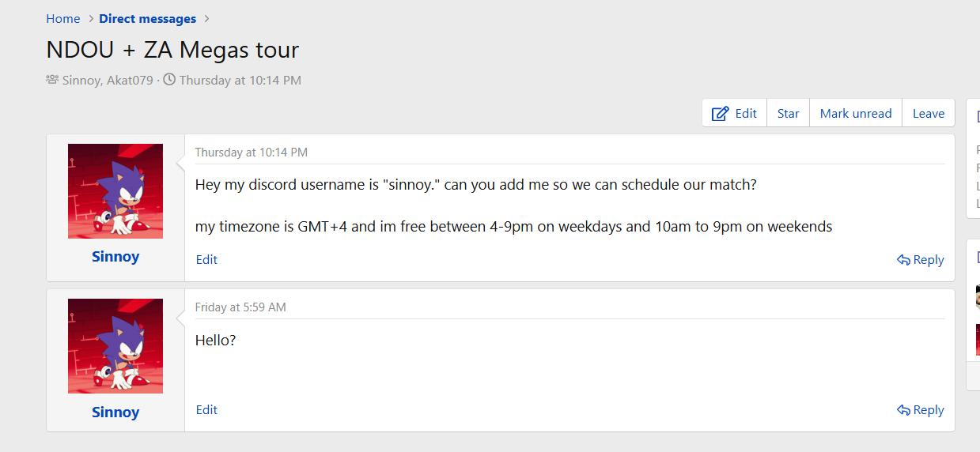Image resolution: width=980 pixels, height=452 pixels.
Task: Open Sinnoy's avatar on the first message
Action: 115,191
